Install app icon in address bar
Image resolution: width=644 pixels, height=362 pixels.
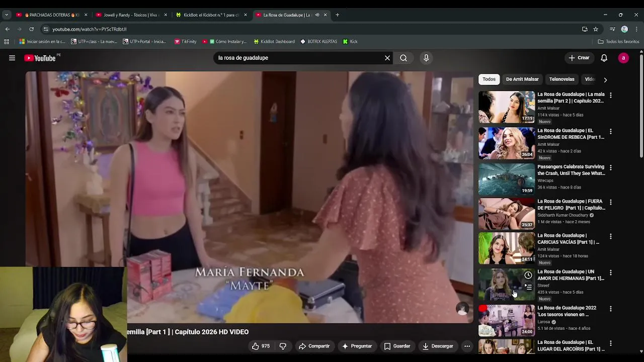tap(585, 29)
